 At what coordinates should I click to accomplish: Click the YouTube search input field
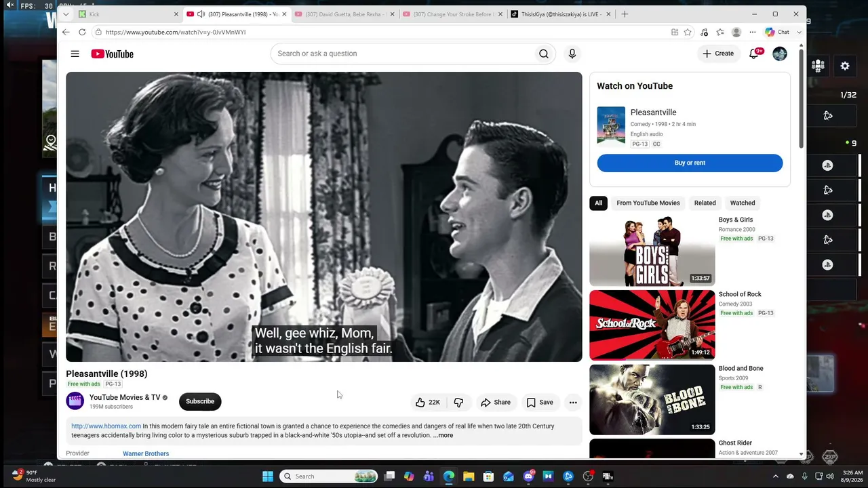point(401,54)
